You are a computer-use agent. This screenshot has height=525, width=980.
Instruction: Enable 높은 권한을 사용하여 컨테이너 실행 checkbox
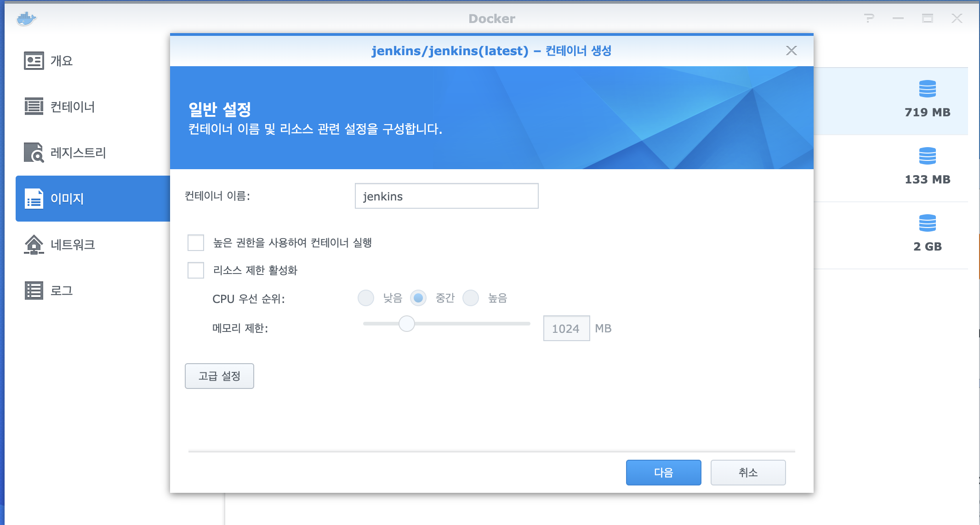point(196,243)
